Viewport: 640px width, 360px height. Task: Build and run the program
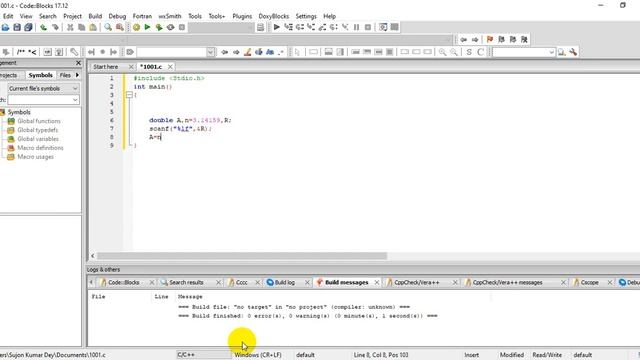159,27
